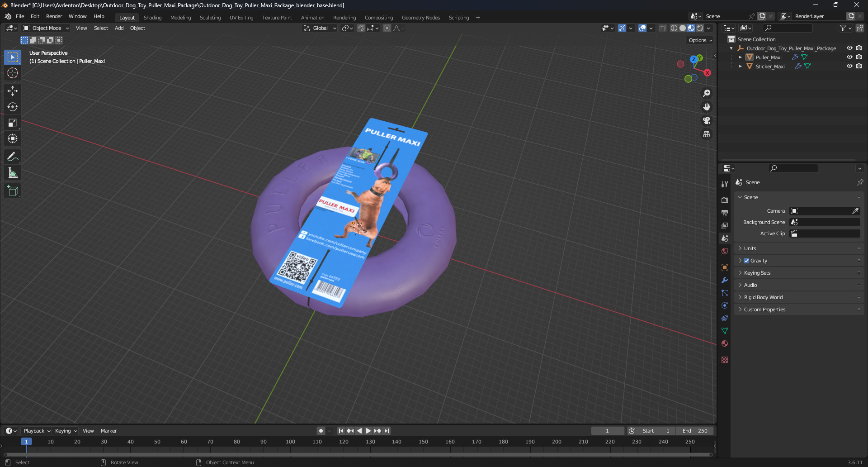Open Global transform orientation dropdown

tap(320, 28)
